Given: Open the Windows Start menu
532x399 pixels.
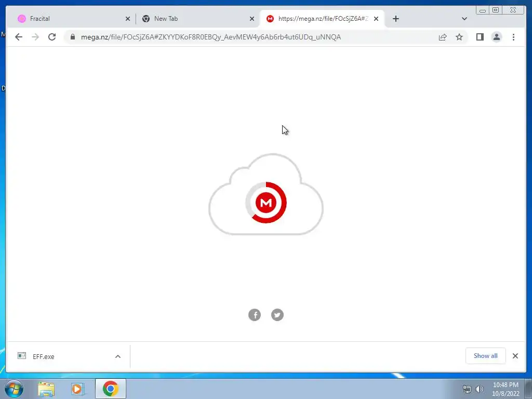Looking at the screenshot, I should 14,389.
